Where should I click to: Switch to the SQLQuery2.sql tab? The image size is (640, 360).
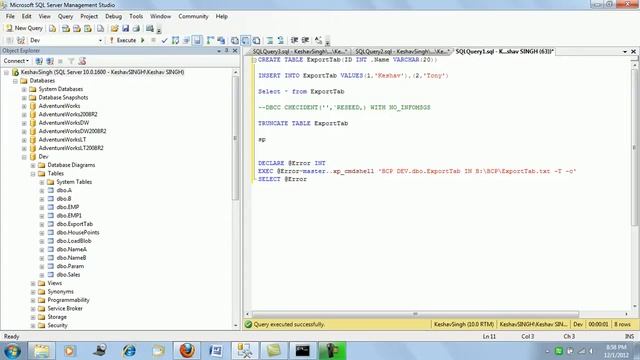click(x=402, y=51)
